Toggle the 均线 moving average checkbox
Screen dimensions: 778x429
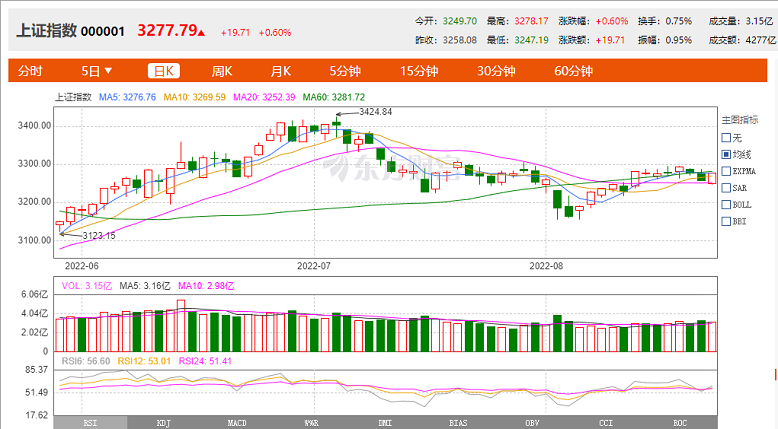(x=726, y=154)
